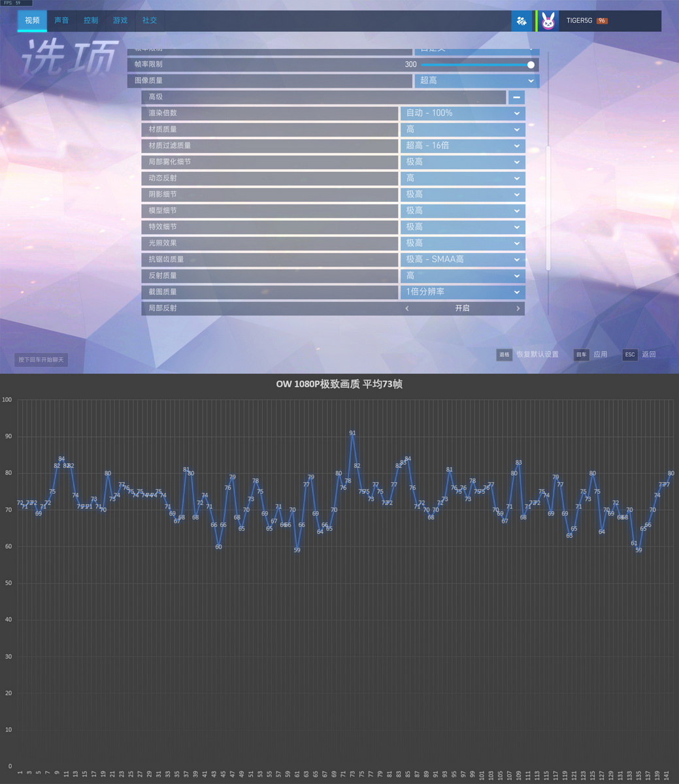The width and height of the screenshot is (679, 784).
Task: Click the 帧率限制 value 300
Action: 410,65
